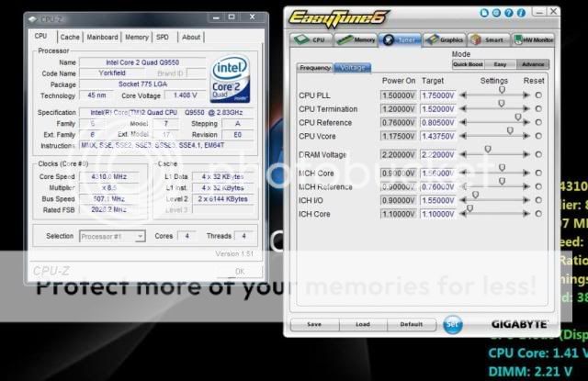Image resolution: width=588 pixels, height=381 pixels.
Task: Switch to Cache tab in CPU-Z
Action: click(x=70, y=37)
